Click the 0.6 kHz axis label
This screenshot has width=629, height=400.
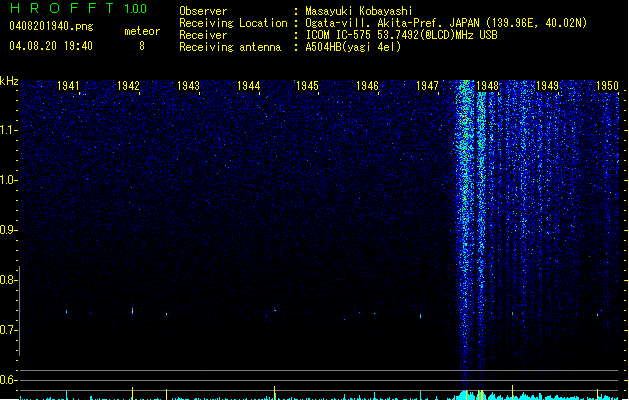(x=8, y=380)
